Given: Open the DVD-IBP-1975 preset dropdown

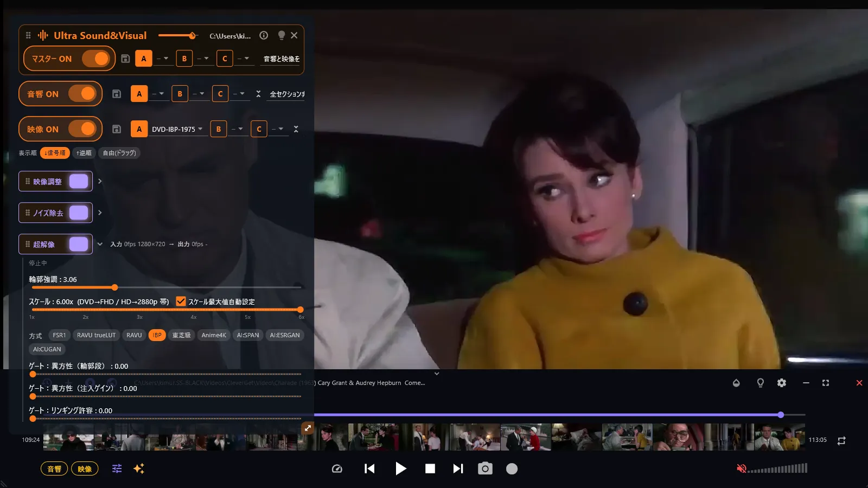Looking at the screenshot, I should tap(177, 129).
